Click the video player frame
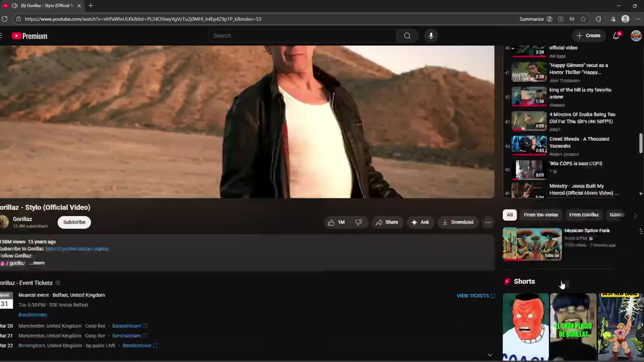 247,122
